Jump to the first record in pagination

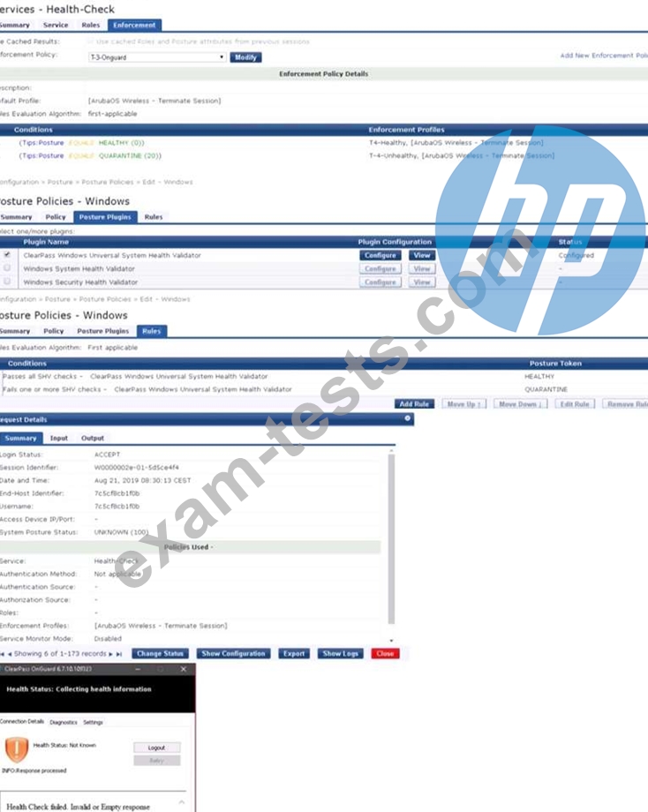3,654
